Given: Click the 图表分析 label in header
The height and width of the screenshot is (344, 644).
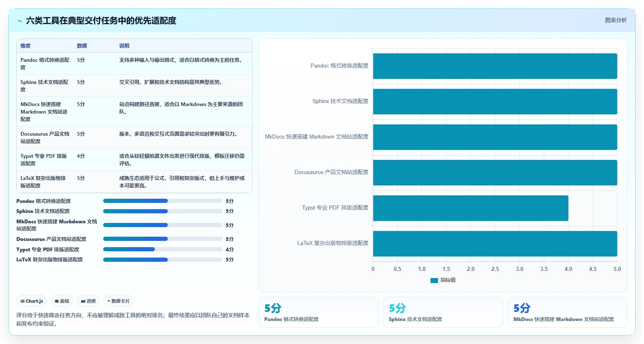Looking at the screenshot, I should pos(616,20).
